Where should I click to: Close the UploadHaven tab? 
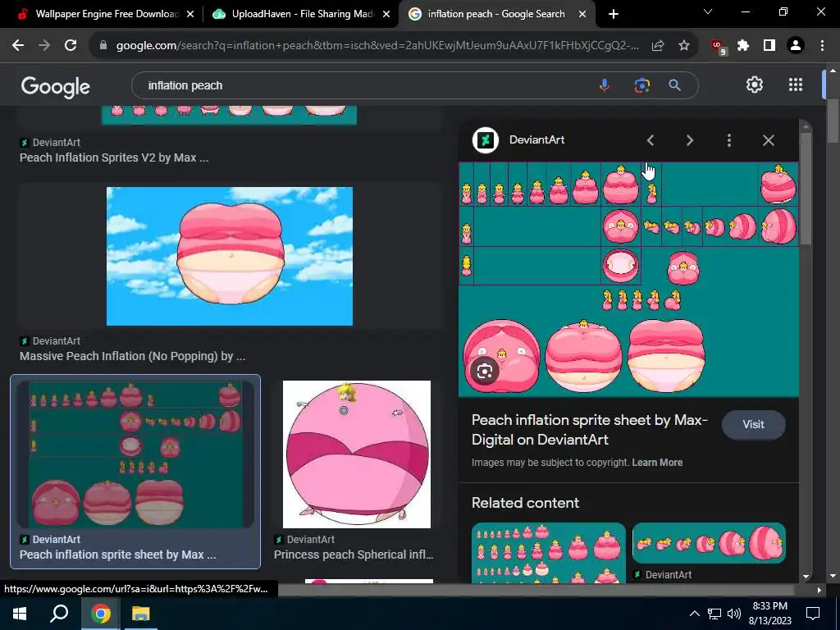[x=386, y=15]
